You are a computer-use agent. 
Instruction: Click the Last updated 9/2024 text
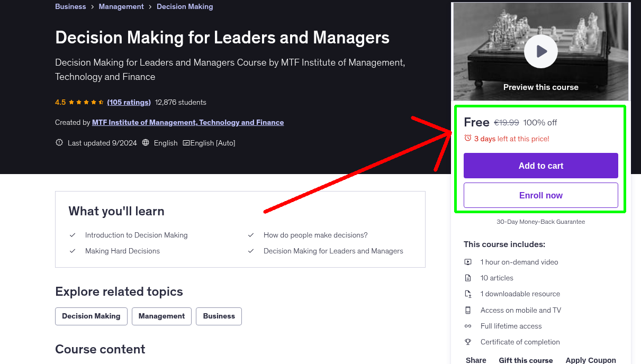click(102, 143)
